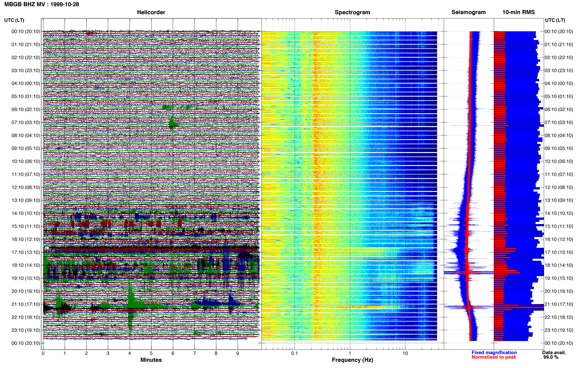This screenshot has width=588, height=368.
Task: Click the 'UTC (LT)' label above the helicorder
Action: click(14, 20)
